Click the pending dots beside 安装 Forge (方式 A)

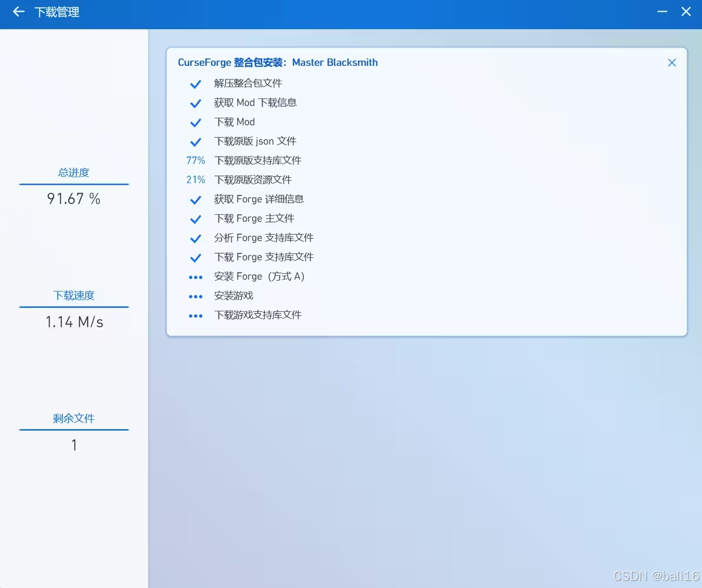point(196,277)
